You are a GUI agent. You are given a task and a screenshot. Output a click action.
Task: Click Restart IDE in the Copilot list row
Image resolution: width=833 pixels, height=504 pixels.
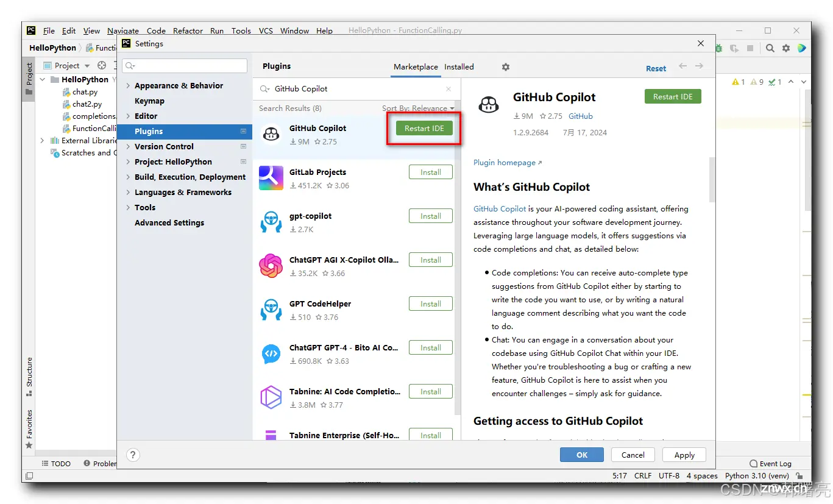coord(424,128)
